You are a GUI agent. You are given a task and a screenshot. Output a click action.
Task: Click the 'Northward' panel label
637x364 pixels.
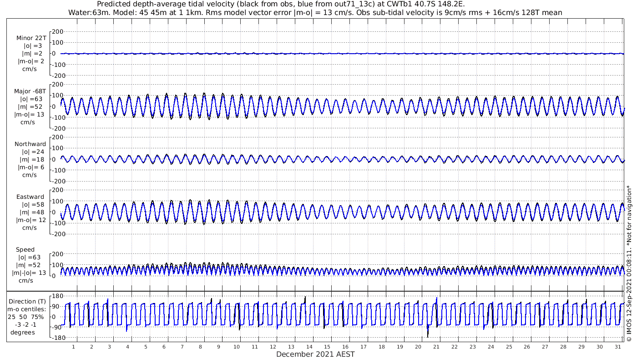30,144
